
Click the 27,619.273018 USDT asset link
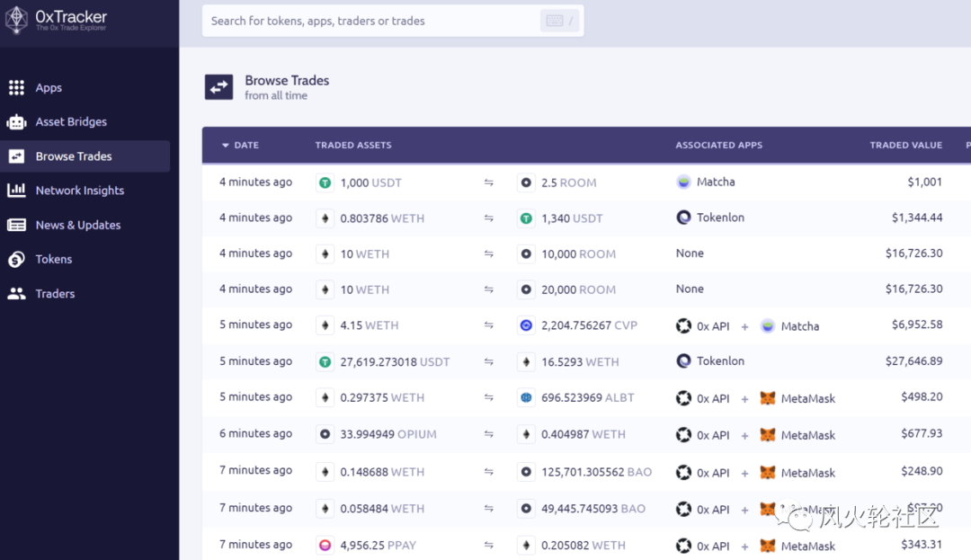pos(395,361)
